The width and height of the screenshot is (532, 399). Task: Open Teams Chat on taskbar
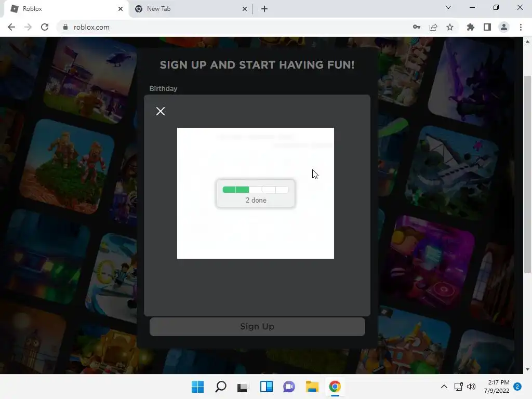pyautogui.click(x=289, y=387)
